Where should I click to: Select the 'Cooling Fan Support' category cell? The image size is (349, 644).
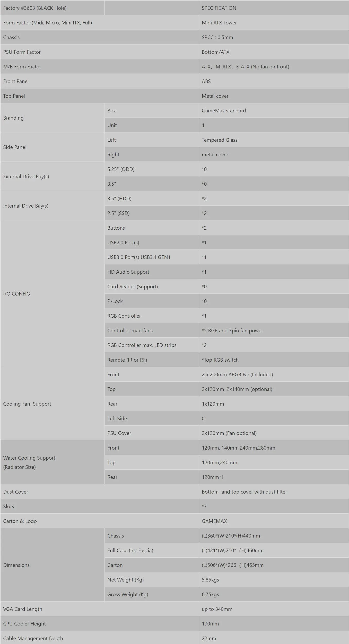52,404
